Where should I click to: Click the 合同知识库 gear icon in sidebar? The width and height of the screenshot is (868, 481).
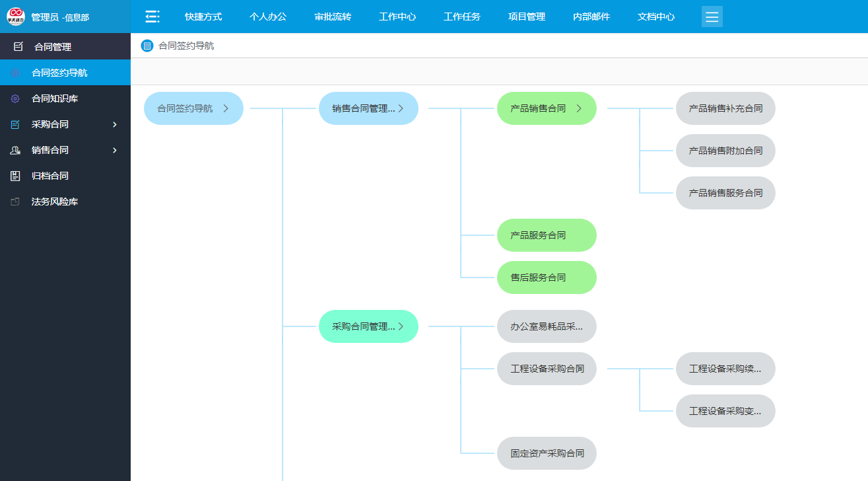pos(15,98)
